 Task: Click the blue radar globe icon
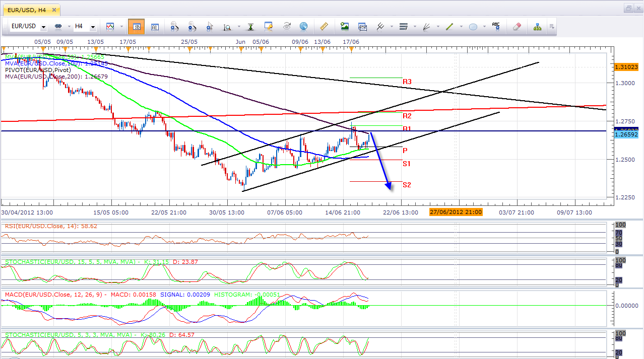pos(303,26)
